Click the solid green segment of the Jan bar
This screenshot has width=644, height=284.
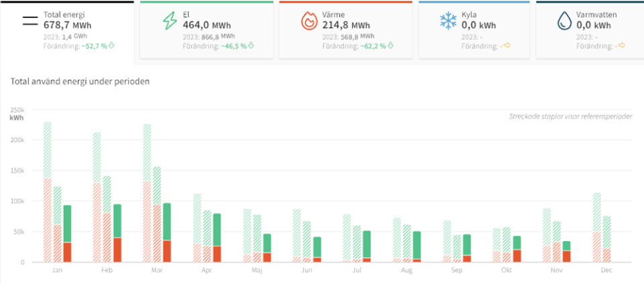[x=67, y=224]
